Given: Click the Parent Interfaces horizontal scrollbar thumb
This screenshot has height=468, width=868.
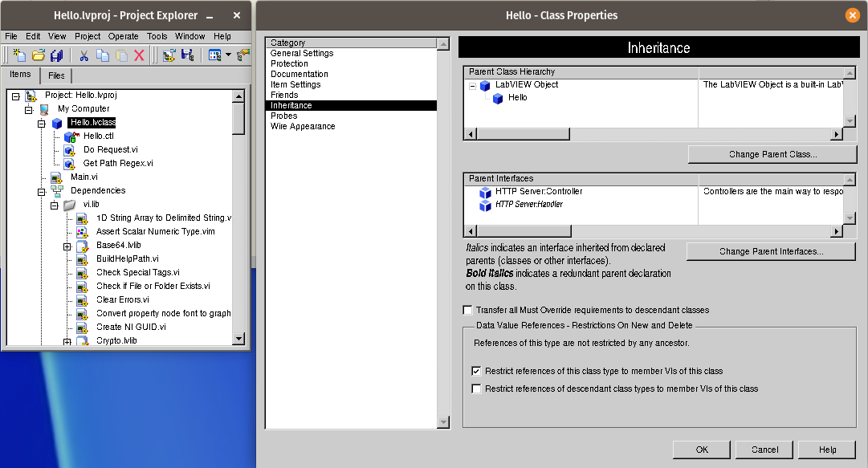Looking at the screenshot, I should (524, 230).
